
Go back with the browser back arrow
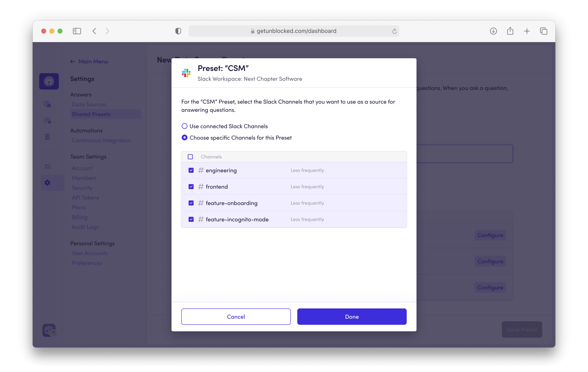pyautogui.click(x=94, y=31)
